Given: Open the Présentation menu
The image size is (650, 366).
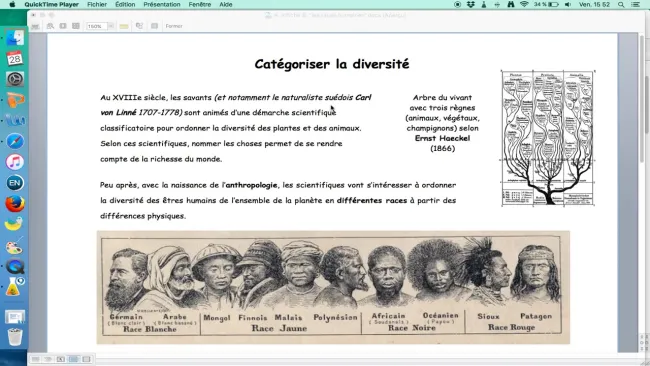Looking at the screenshot, I should tap(162, 5).
